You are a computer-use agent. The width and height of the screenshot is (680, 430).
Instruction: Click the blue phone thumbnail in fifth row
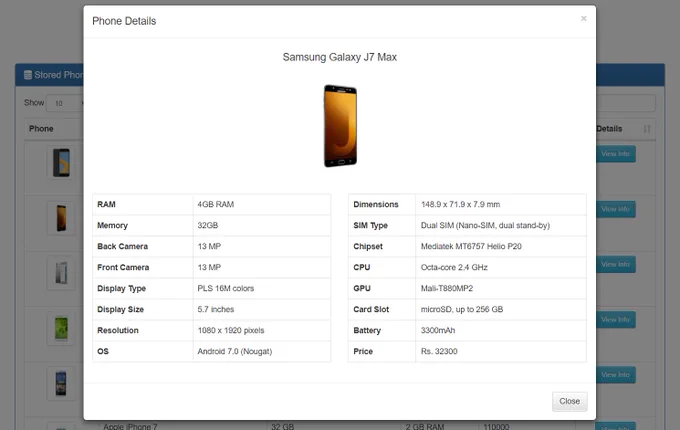pyautogui.click(x=61, y=383)
